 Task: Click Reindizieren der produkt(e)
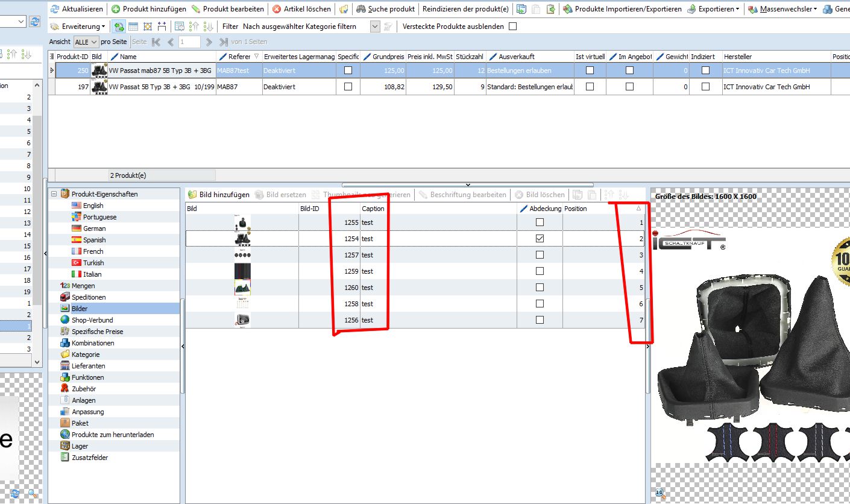point(465,9)
